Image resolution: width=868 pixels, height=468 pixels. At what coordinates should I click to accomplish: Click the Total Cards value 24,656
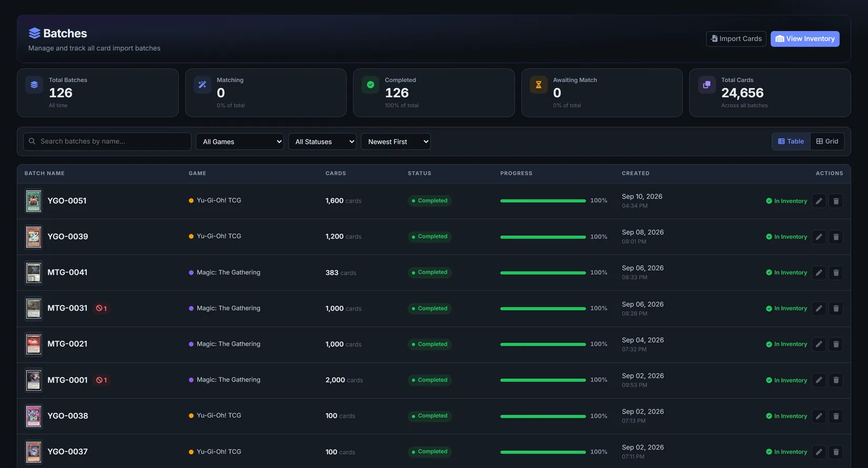point(742,93)
